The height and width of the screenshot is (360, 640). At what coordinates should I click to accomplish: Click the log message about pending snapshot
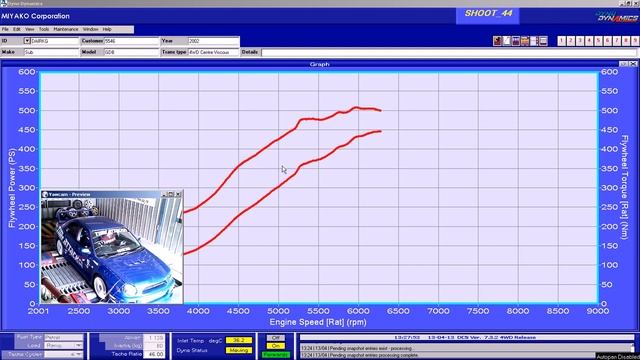click(357, 348)
